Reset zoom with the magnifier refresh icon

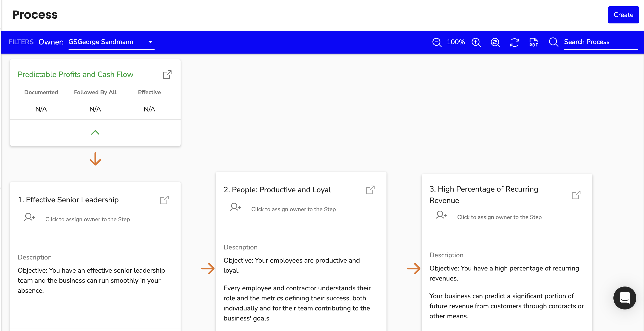pyautogui.click(x=495, y=42)
